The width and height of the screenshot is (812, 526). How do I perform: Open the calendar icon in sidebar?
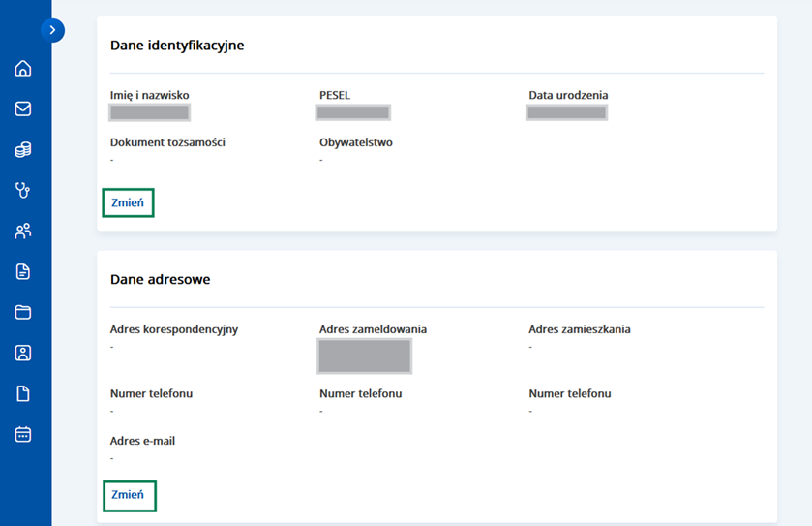(x=23, y=434)
